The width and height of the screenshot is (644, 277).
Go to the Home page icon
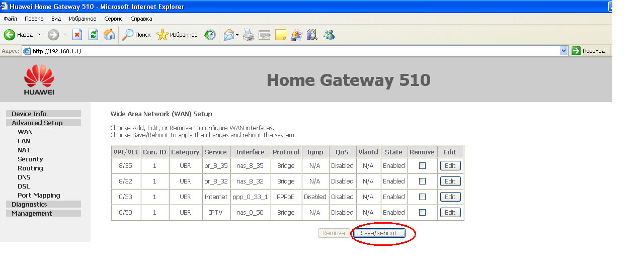pyautogui.click(x=109, y=35)
